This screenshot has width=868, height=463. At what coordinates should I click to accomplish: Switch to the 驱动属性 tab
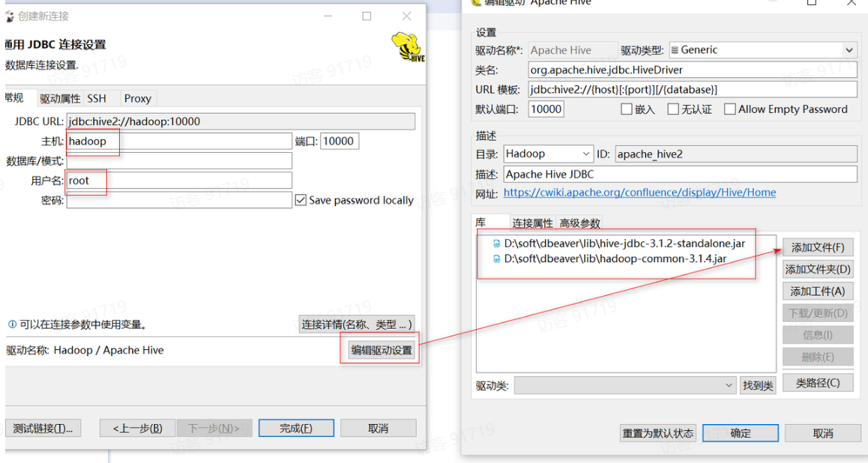[x=60, y=98]
